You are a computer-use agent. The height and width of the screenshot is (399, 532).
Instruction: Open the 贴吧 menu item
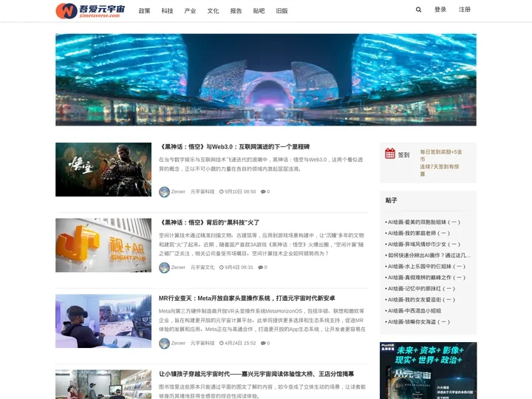[x=259, y=11]
